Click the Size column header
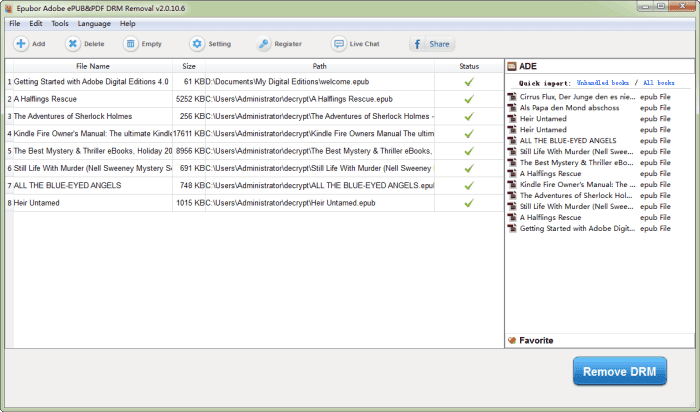 coord(189,66)
